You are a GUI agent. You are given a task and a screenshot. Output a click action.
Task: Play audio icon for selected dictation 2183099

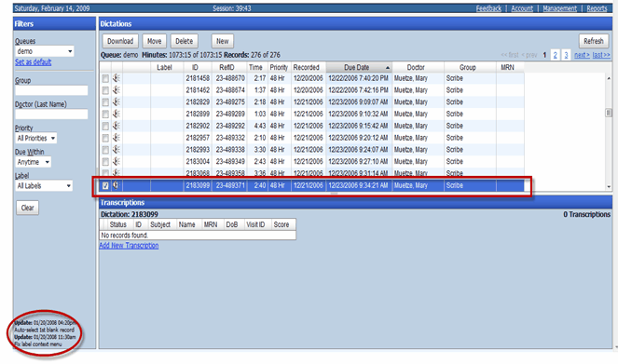click(x=116, y=185)
